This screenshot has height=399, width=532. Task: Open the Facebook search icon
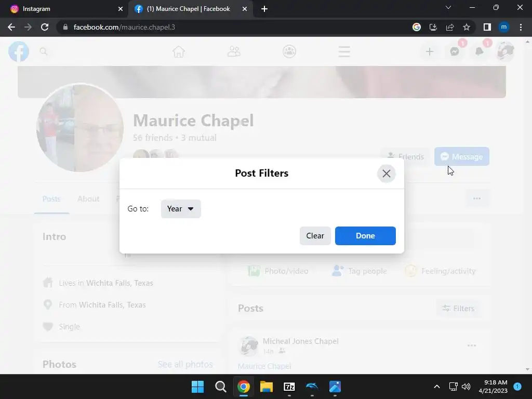coord(44,51)
